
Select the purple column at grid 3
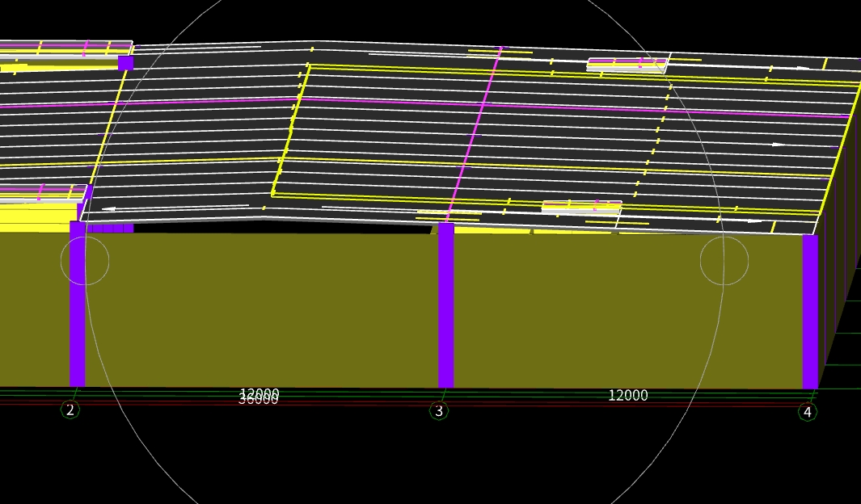(x=446, y=305)
